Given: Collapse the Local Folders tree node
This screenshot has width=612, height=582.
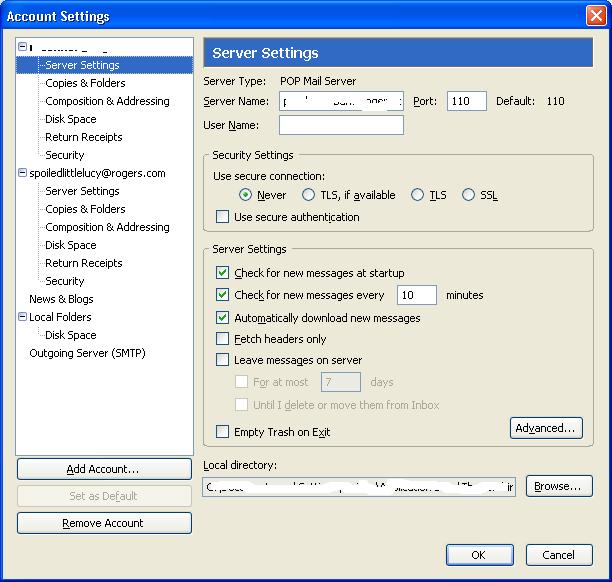Looking at the screenshot, I should pos(22,317).
